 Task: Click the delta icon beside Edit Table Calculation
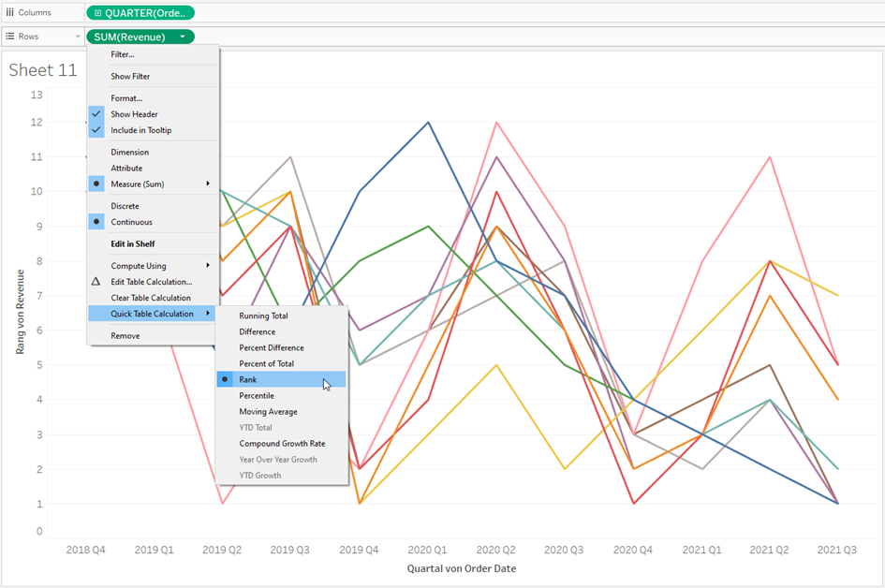96,282
